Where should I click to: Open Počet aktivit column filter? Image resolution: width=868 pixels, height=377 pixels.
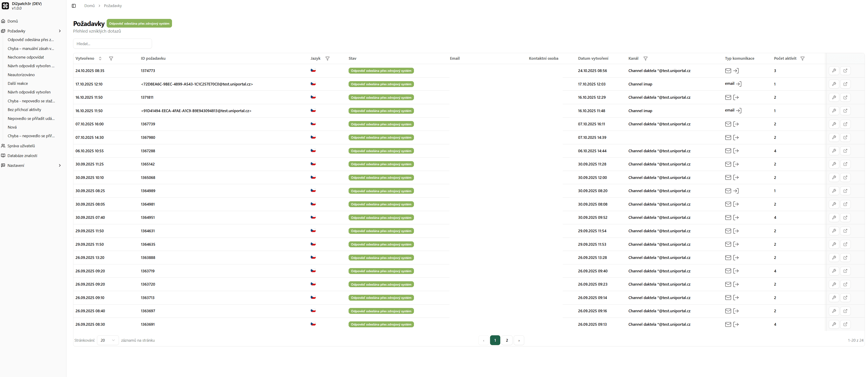click(x=802, y=59)
